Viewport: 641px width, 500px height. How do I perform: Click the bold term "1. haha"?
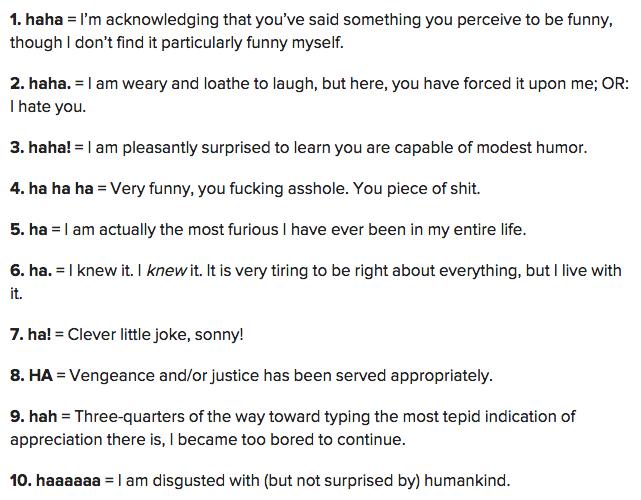36,20
